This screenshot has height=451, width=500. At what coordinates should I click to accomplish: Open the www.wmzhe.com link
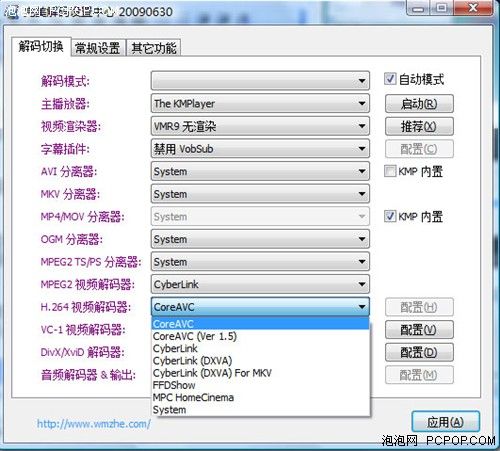click(x=94, y=424)
